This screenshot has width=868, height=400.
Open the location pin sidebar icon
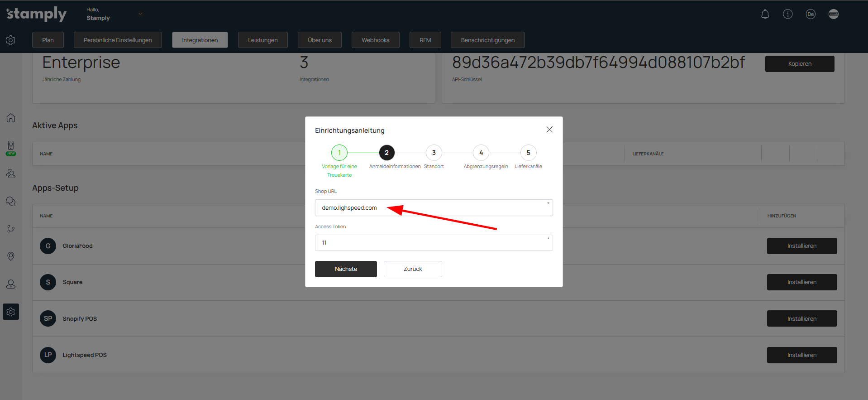[11, 256]
